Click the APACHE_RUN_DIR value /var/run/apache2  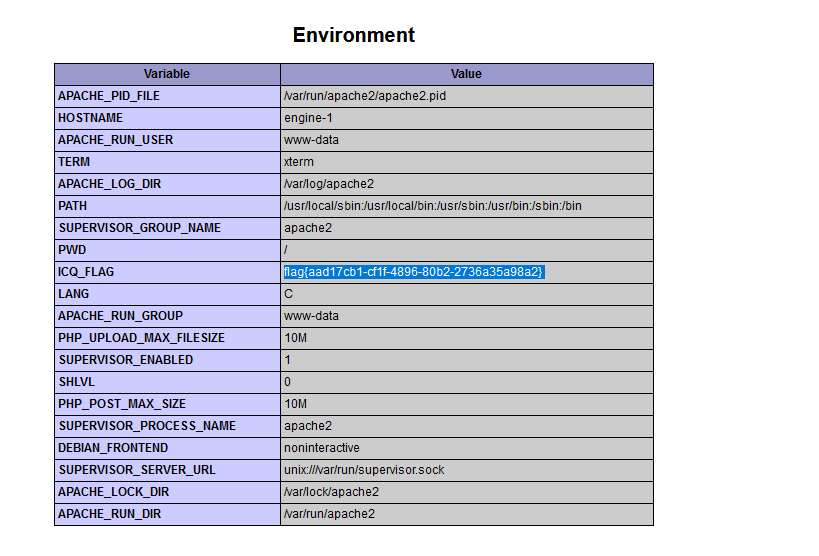click(x=329, y=514)
